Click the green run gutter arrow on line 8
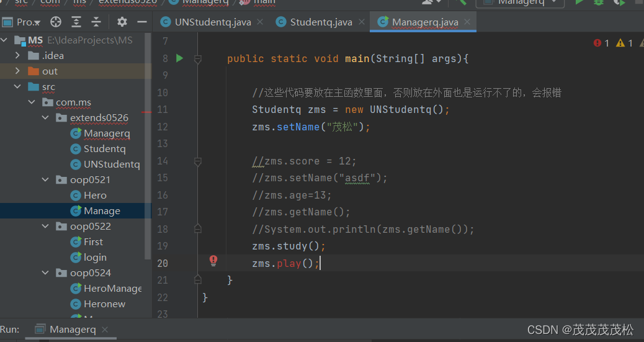 point(179,58)
